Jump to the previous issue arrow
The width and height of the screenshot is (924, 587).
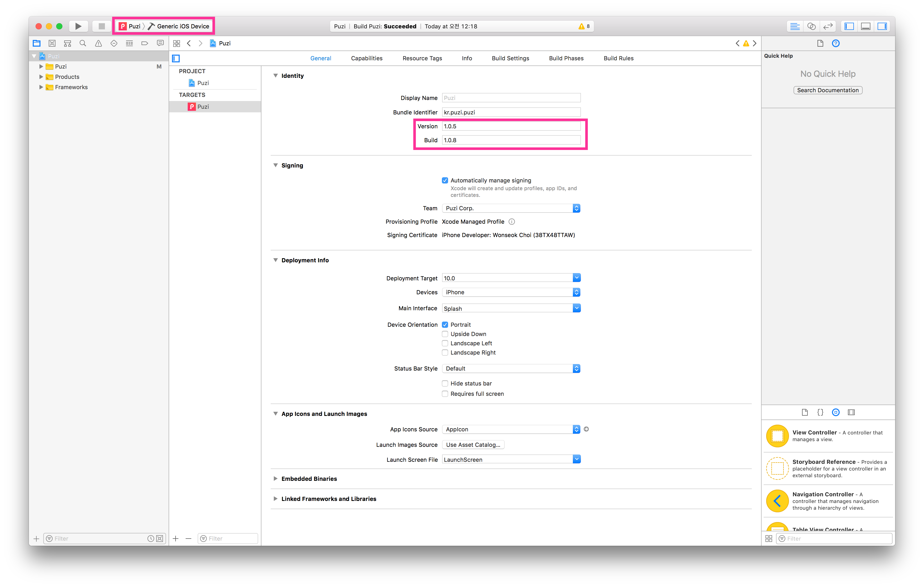point(737,43)
